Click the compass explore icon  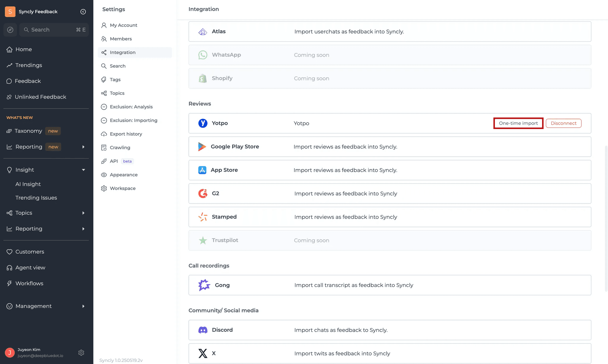tap(10, 30)
